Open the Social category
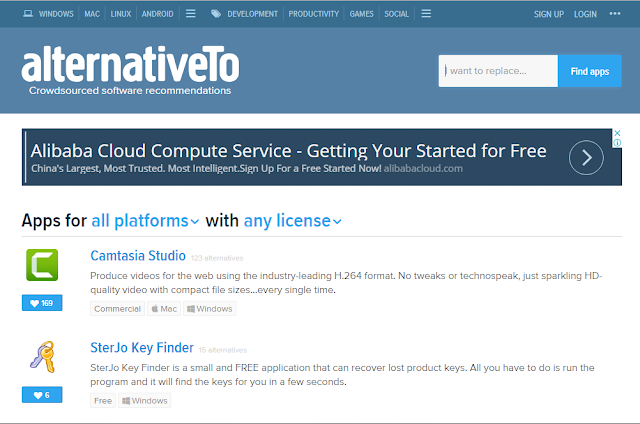This screenshot has height=424, width=640. pyautogui.click(x=396, y=14)
